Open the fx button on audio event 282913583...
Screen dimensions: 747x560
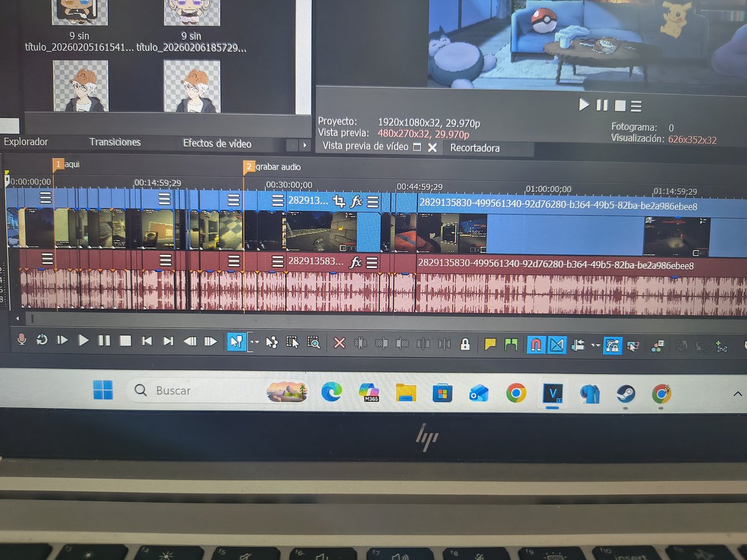355,263
